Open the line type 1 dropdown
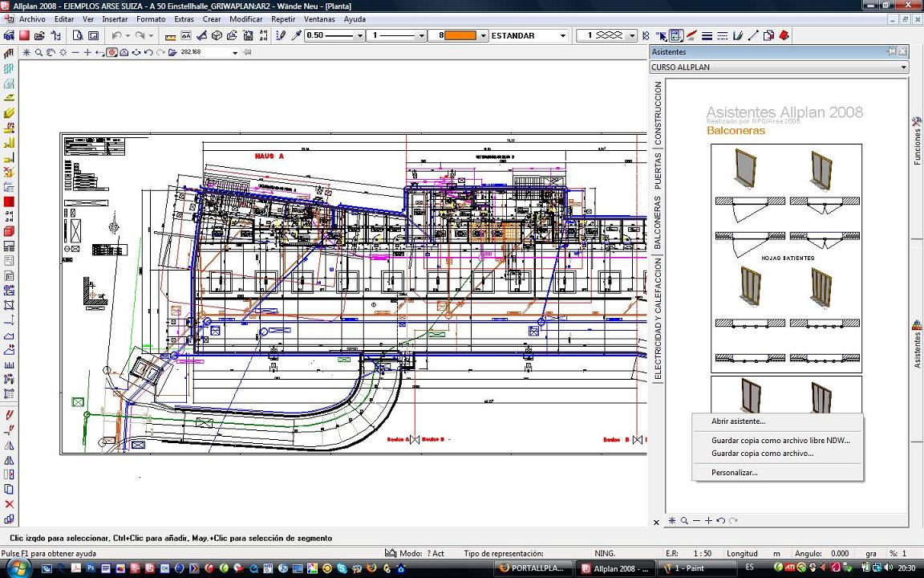The width and height of the screenshot is (924, 578). [x=421, y=35]
